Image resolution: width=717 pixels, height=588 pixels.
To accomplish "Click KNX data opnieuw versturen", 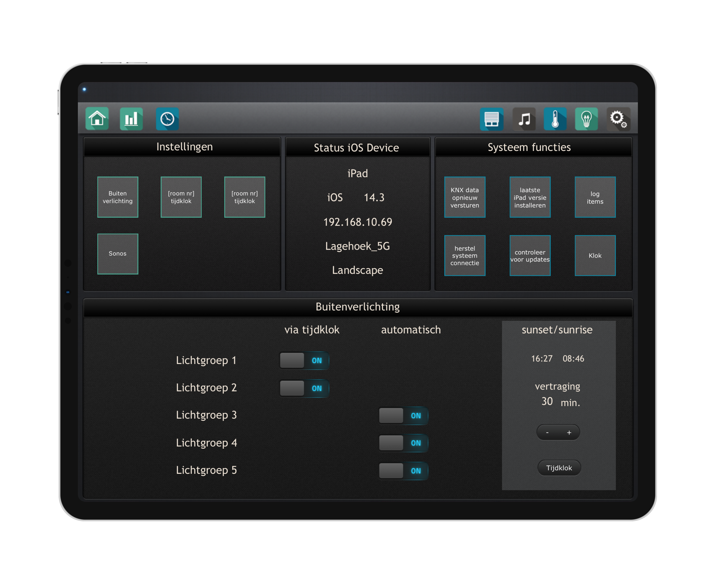I will [x=465, y=197].
